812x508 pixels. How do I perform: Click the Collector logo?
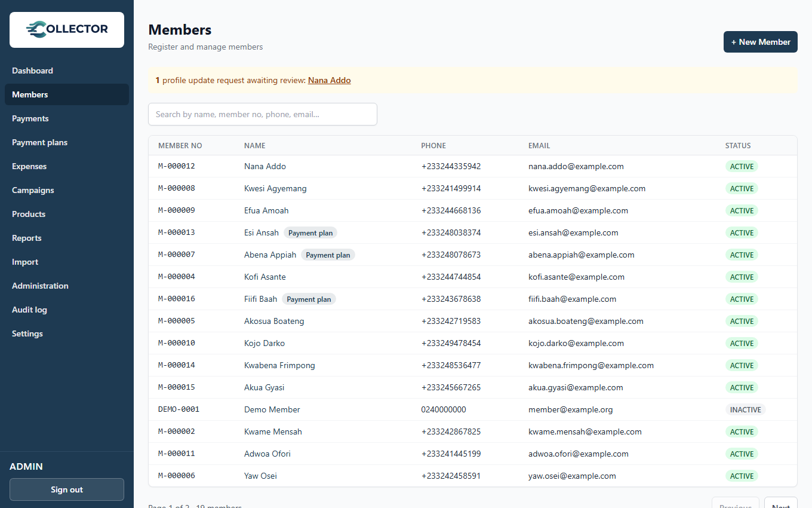[67, 30]
